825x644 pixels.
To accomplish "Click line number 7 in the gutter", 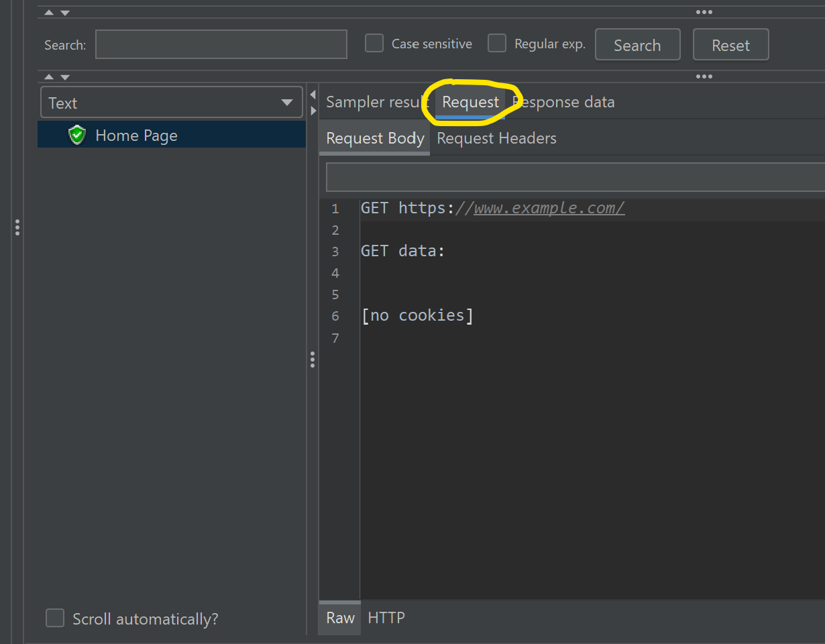I will 335,337.
